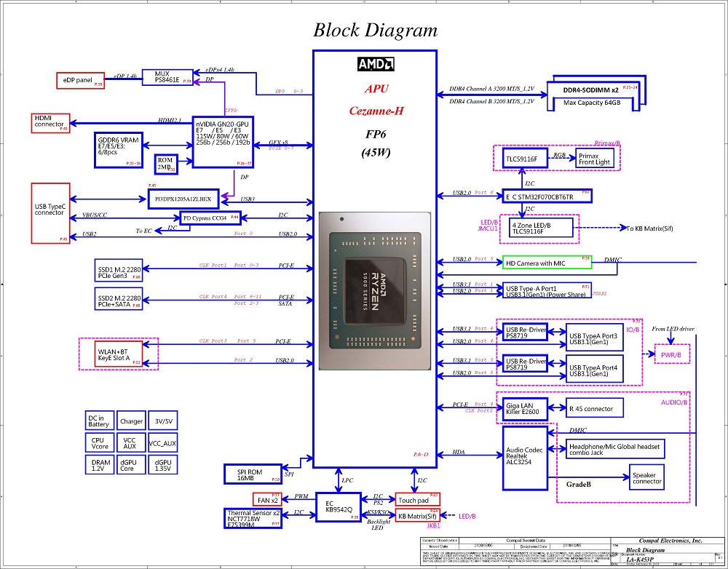Click the FAN x2 block
Screen dimensions: 728x569
click(x=267, y=499)
